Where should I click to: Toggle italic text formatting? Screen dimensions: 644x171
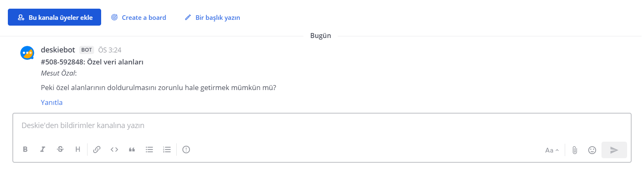pos(43,150)
